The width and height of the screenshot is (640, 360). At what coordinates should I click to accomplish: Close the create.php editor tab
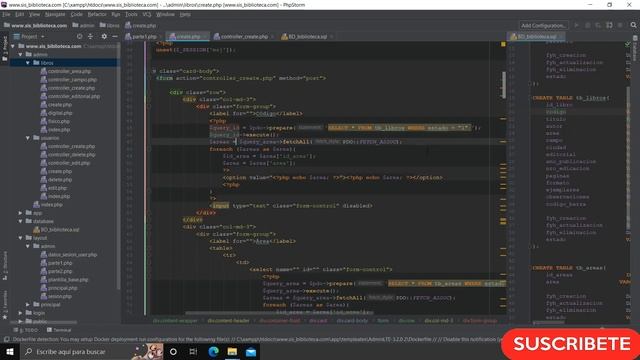205,36
